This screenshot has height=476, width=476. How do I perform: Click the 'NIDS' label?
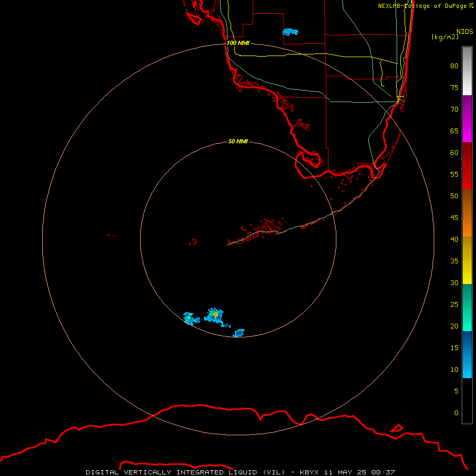pyautogui.click(x=465, y=31)
